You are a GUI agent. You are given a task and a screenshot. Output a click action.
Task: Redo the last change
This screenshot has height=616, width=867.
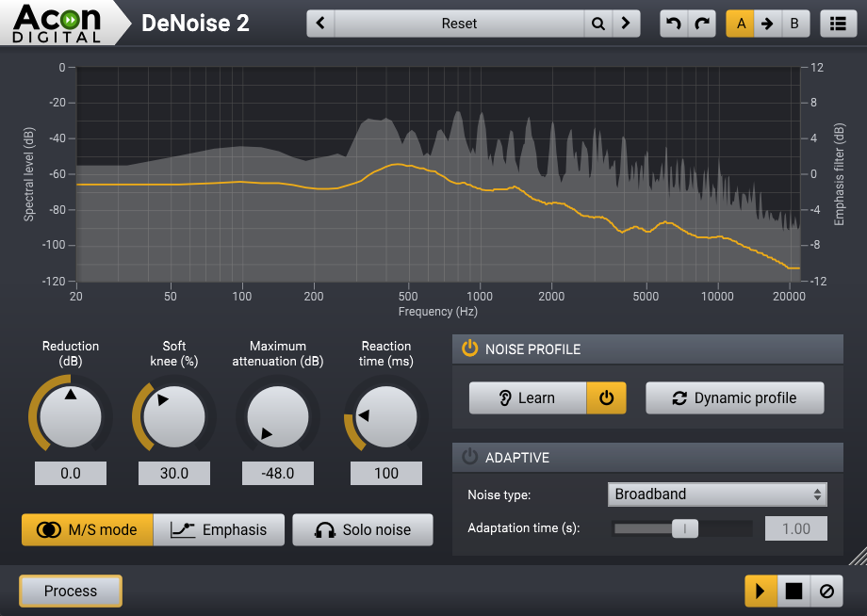tap(702, 24)
